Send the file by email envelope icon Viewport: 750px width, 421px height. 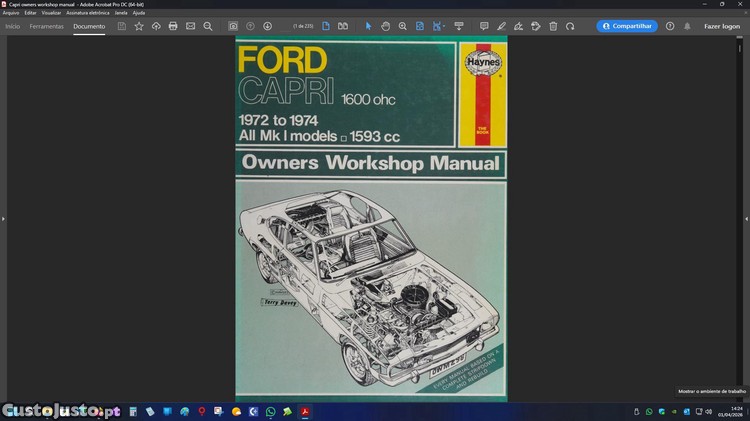click(190, 26)
